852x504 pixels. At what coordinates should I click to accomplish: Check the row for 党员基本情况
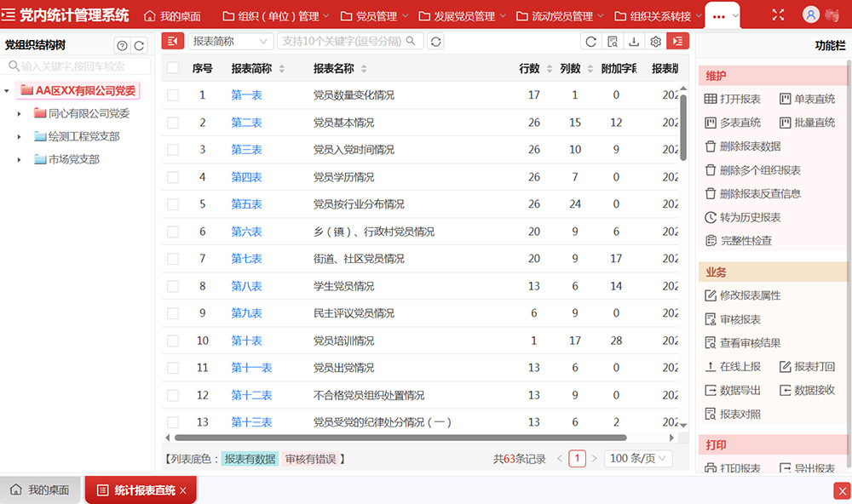(173, 123)
